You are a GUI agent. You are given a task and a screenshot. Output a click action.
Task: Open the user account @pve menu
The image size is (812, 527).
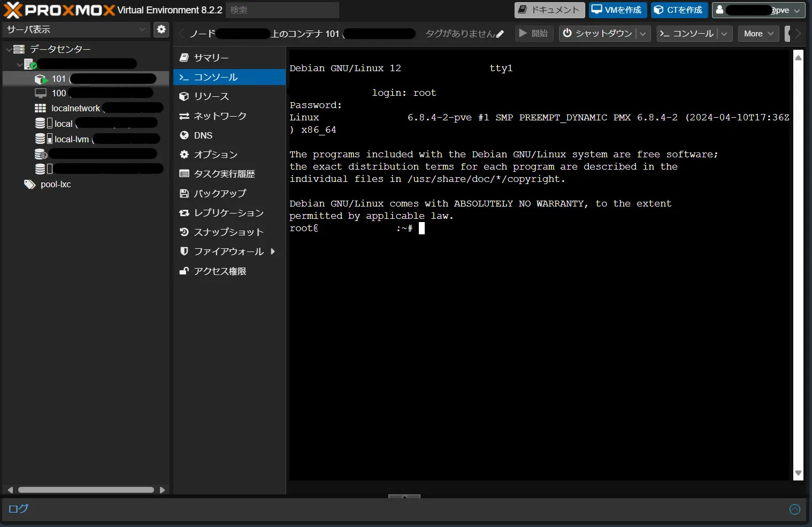(x=759, y=10)
